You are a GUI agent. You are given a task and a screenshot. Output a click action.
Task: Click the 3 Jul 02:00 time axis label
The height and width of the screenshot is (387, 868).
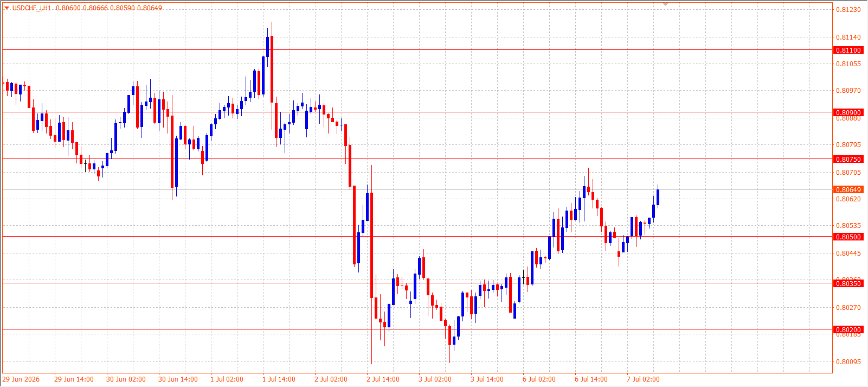[435, 379]
